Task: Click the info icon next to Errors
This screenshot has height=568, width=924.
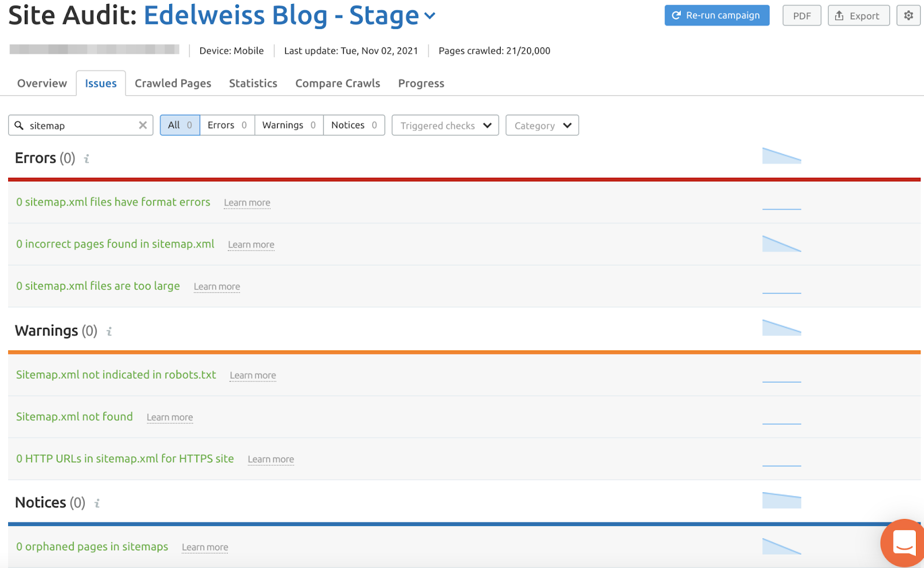Action: point(87,159)
